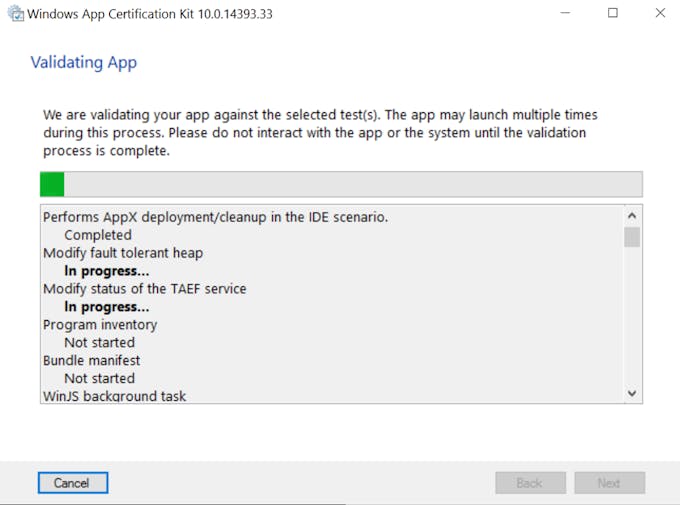The image size is (680, 505).
Task: Select 'In progress...' under Modify fault tolerant heap
Action: pos(107,271)
